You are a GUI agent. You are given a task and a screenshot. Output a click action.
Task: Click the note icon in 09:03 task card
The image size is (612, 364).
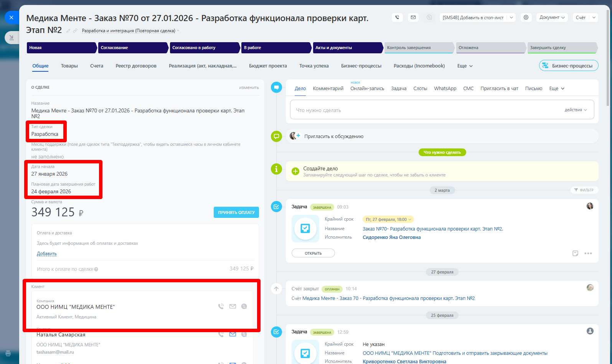tap(575, 253)
